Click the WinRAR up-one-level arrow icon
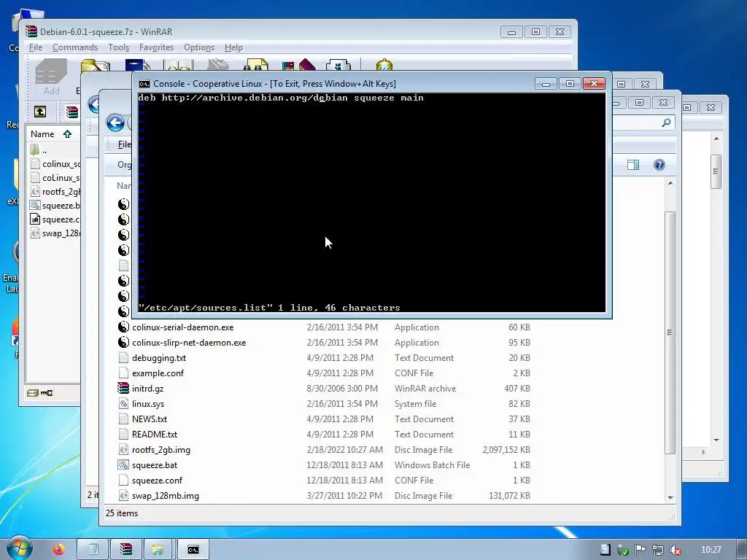Screen dimensions: 747x560 (x=40, y=112)
